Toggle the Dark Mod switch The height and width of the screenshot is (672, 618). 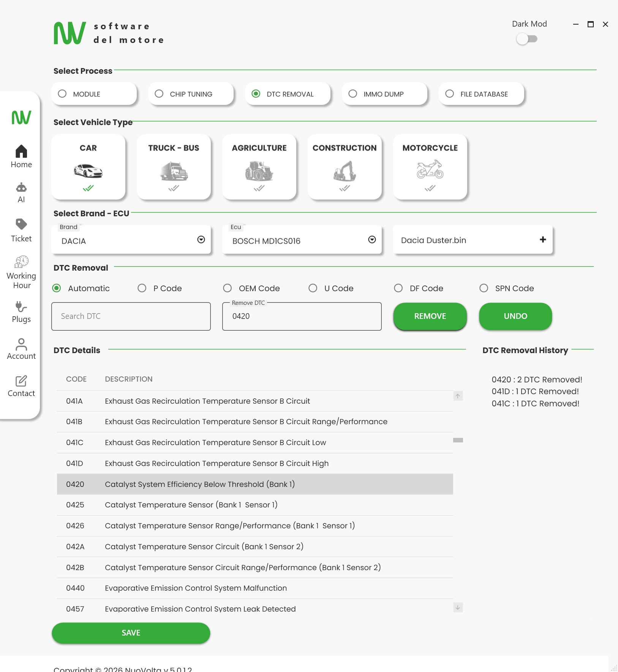click(527, 39)
